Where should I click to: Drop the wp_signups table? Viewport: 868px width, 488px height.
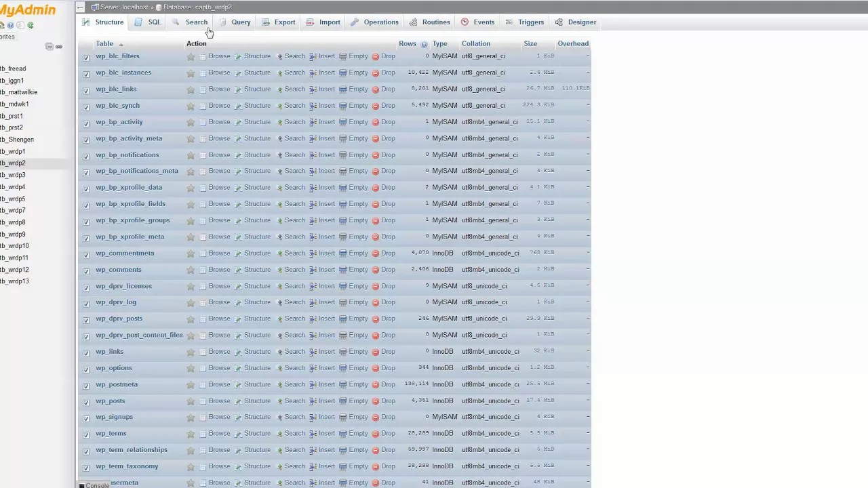pos(383,418)
